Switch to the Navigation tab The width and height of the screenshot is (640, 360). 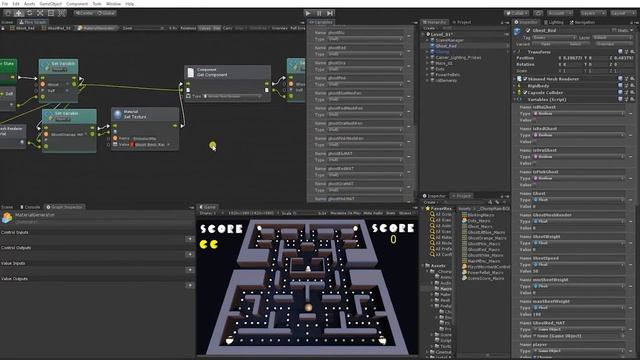pos(582,22)
